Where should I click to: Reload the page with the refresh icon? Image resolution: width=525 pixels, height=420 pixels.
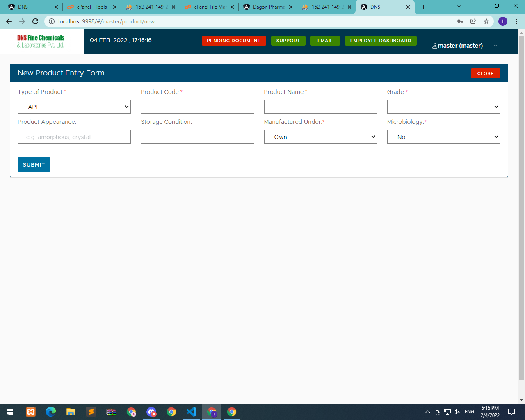(x=35, y=21)
